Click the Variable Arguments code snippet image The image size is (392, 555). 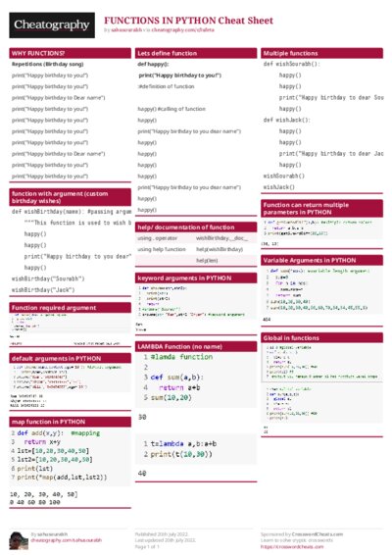click(x=322, y=289)
